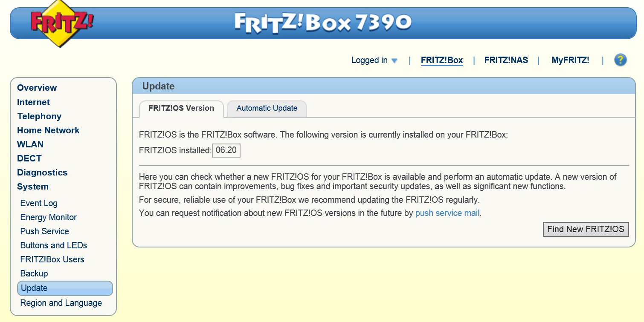Open the Overview menu
Screen dimensions: 644x322
tap(37, 88)
